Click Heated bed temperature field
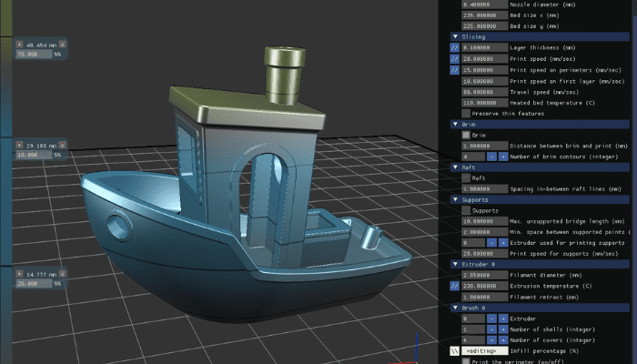 (x=485, y=103)
